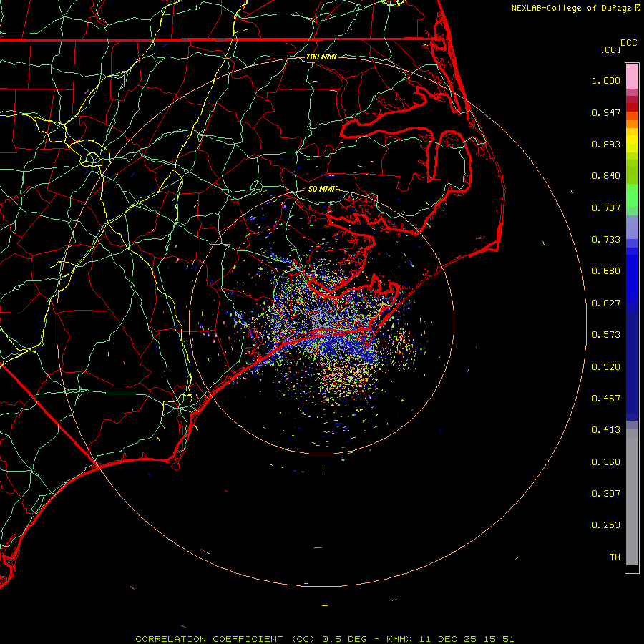
Task: Click the 0.733 value on the color scale
Action: (x=606, y=240)
